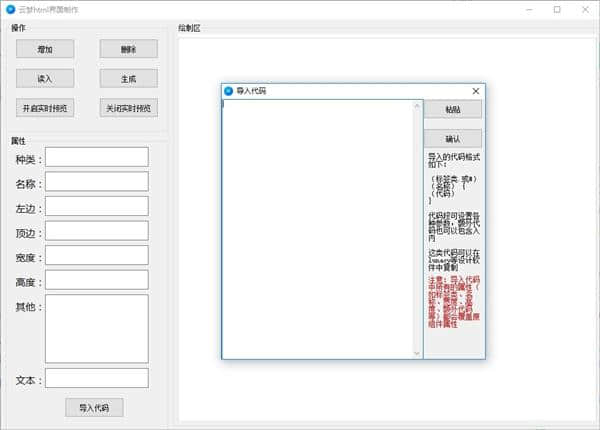Viewport: 600px width, 430px height.
Task: Focus the 左边 input field
Action: coord(97,206)
